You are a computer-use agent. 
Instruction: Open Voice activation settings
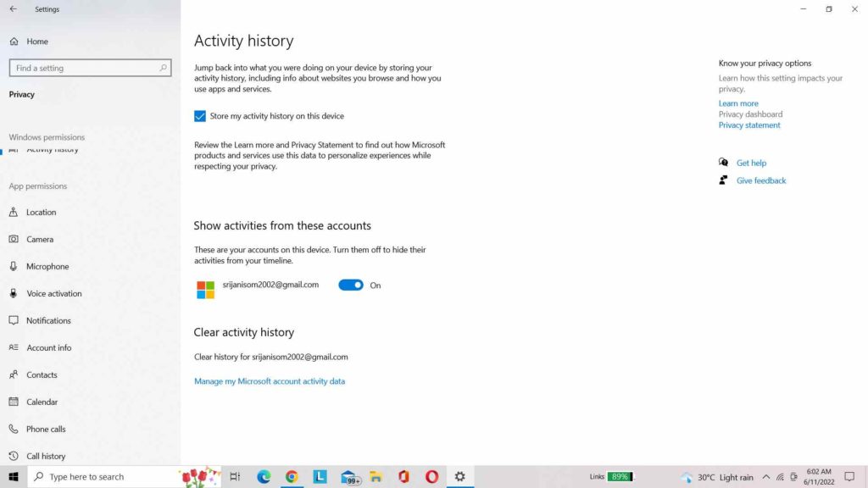coord(53,293)
